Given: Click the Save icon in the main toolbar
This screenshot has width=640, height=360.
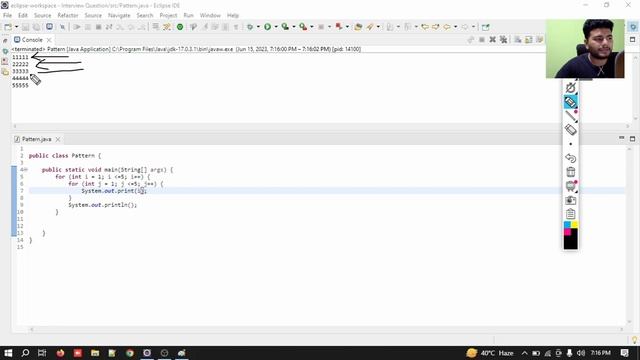Looking at the screenshot, I should (25, 27).
